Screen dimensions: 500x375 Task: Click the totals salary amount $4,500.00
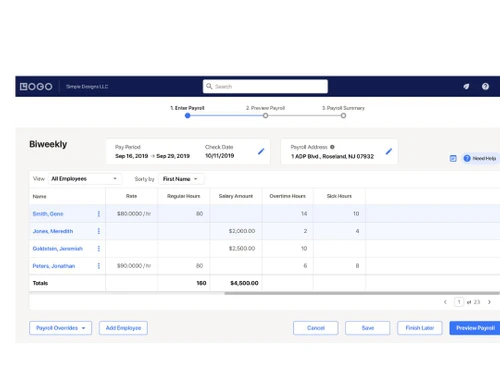pos(244,283)
